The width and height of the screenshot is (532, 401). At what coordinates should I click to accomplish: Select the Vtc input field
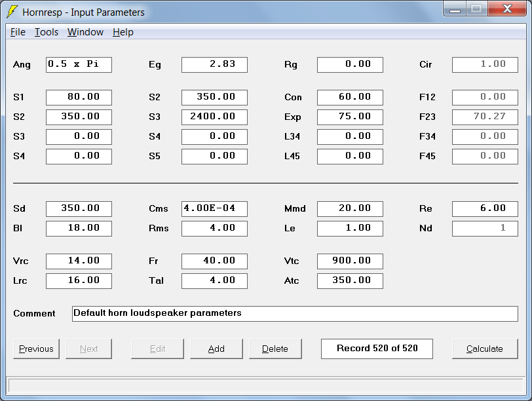pyautogui.click(x=350, y=261)
